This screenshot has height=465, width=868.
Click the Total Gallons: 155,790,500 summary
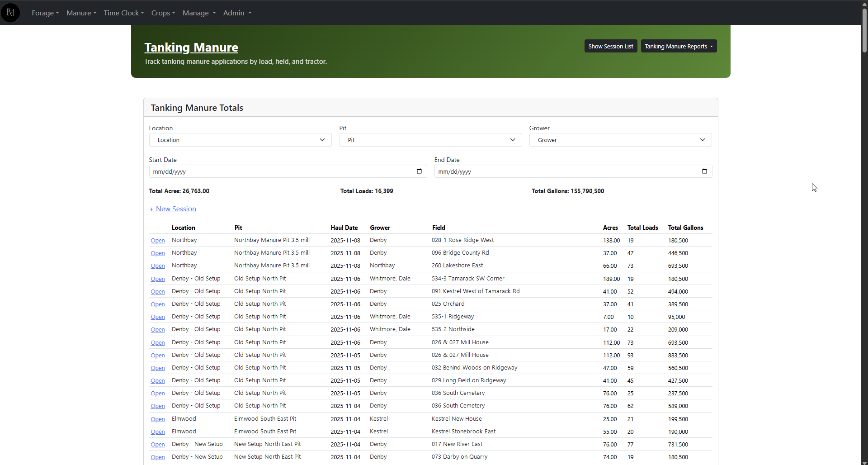568,191
